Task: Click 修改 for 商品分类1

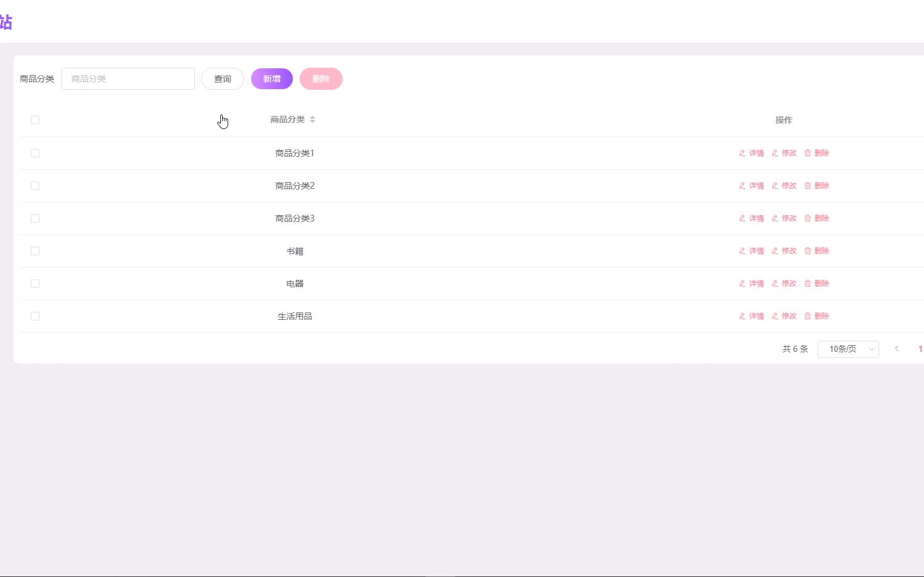Action: point(784,153)
